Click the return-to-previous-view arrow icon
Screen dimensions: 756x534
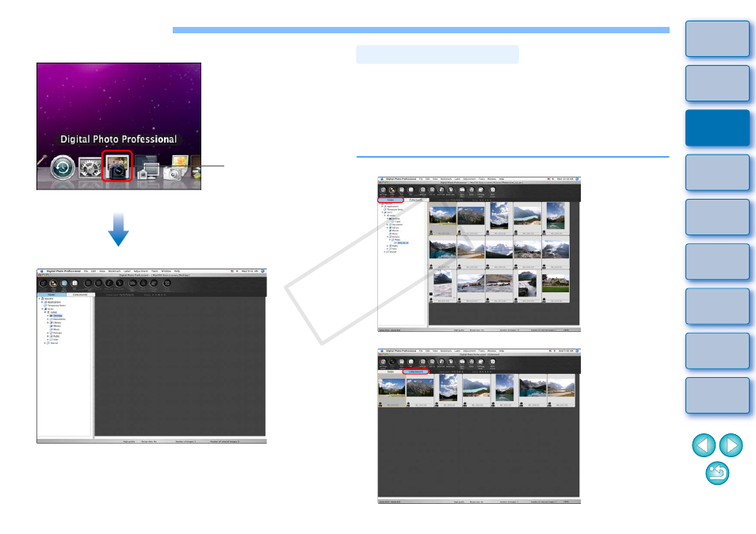(x=717, y=473)
